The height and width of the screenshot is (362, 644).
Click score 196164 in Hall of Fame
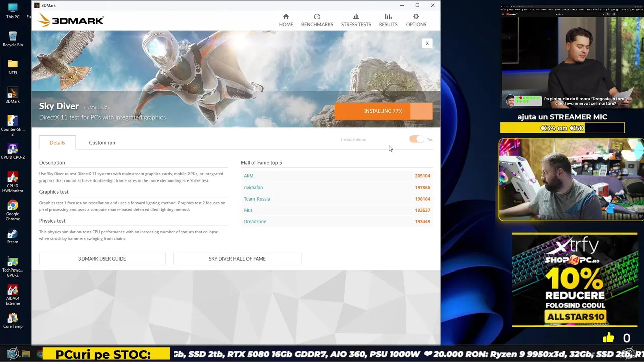[422, 199]
